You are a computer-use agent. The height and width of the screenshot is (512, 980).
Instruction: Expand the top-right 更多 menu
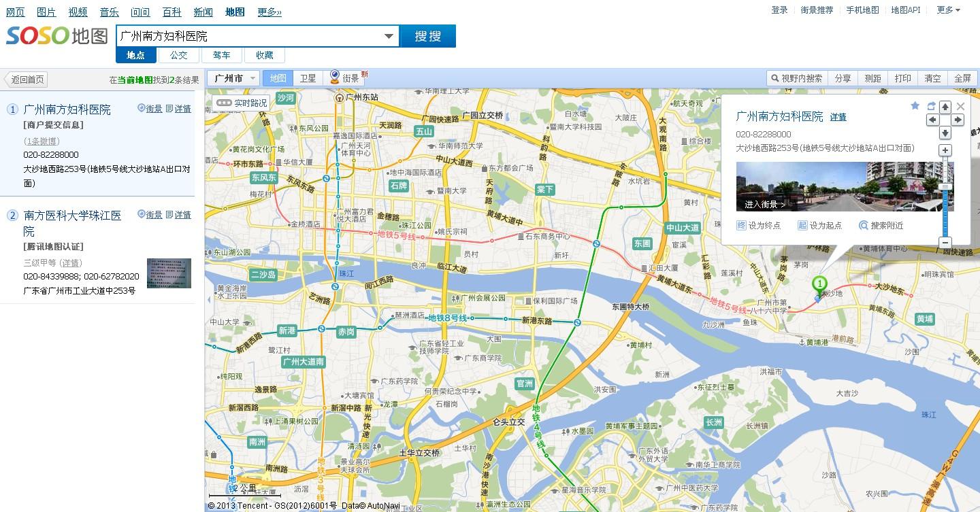point(948,10)
